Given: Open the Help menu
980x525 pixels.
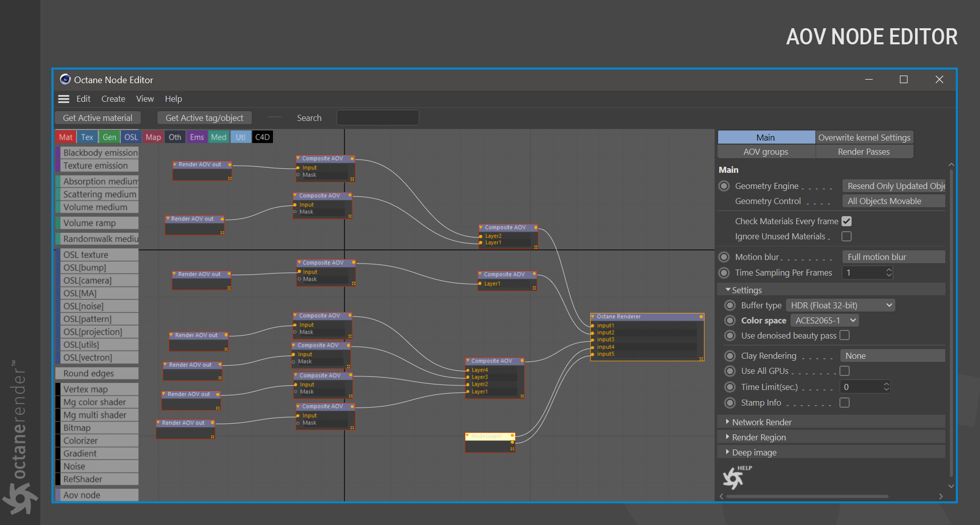Looking at the screenshot, I should click(173, 99).
